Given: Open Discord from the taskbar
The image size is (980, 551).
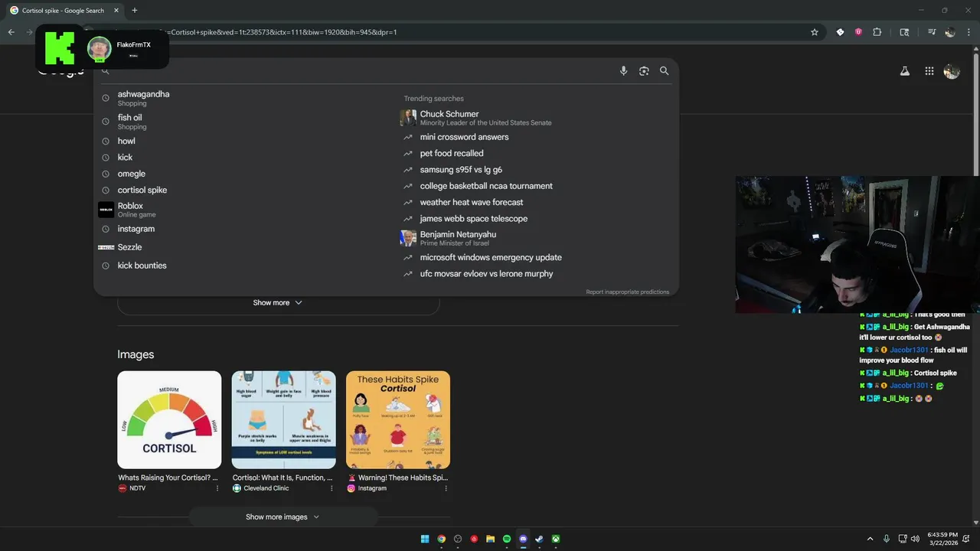Looking at the screenshot, I should point(523,539).
